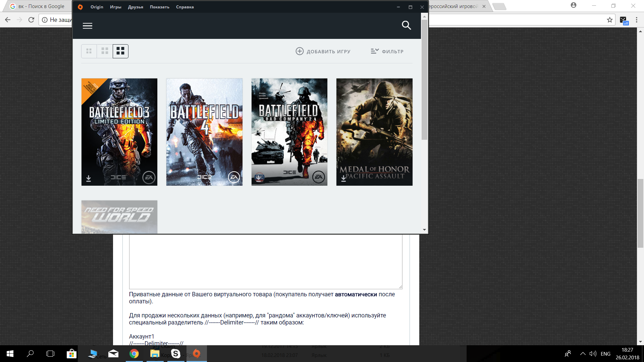Click download arrow on Battlefield 3 cover

coord(89,178)
